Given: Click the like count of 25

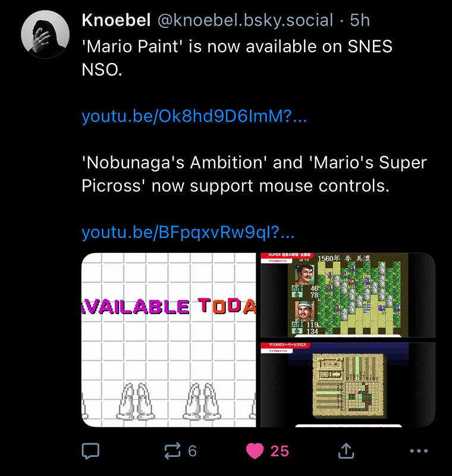Looking at the screenshot, I should coord(280,451).
